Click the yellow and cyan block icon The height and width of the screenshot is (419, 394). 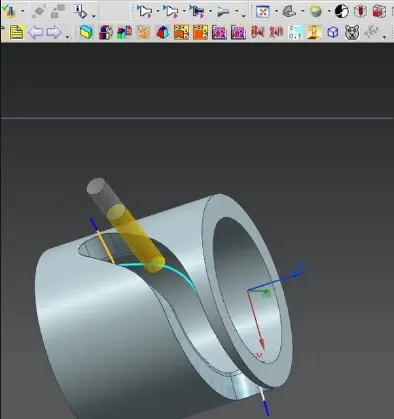pos(86,33)
